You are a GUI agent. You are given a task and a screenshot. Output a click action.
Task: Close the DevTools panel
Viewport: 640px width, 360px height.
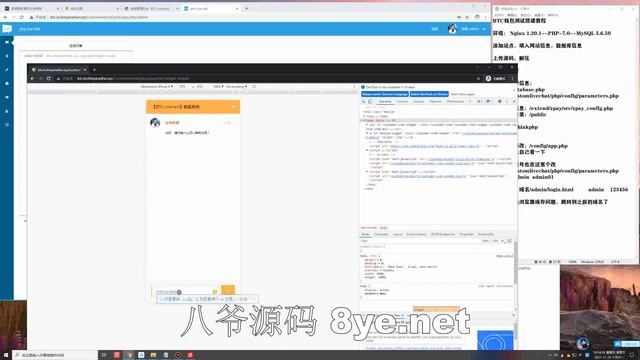[x=514, y=101]
